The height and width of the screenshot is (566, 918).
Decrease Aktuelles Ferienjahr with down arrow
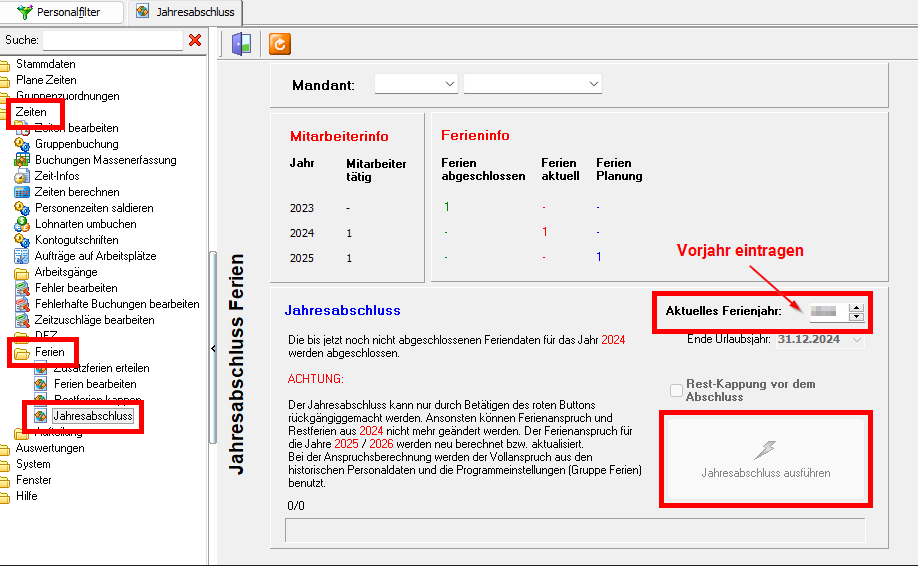855,317
